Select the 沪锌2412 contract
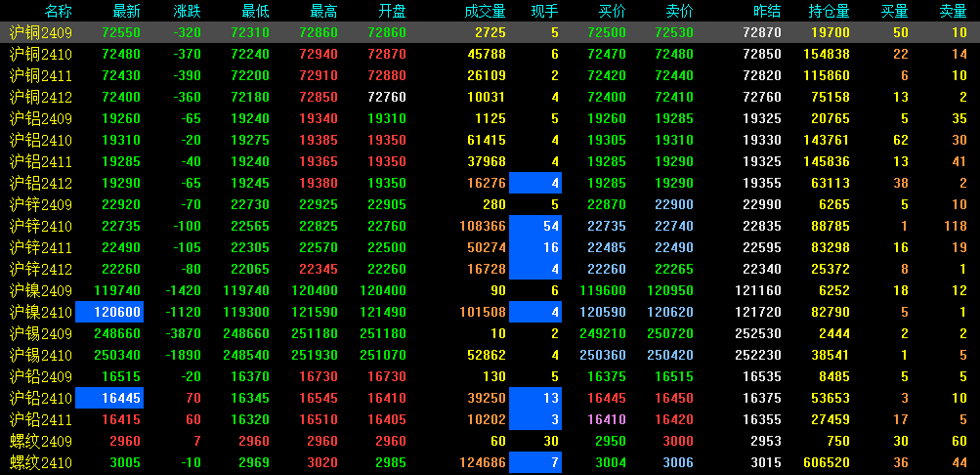The width and height of the screenshot is (980, 475). (x=41, y=270)
